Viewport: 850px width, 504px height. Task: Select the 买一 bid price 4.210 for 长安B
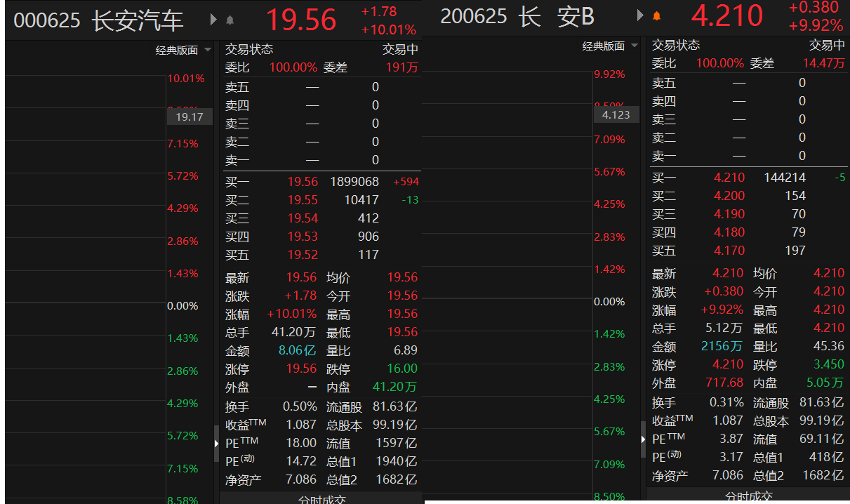(x=729, y=178)
